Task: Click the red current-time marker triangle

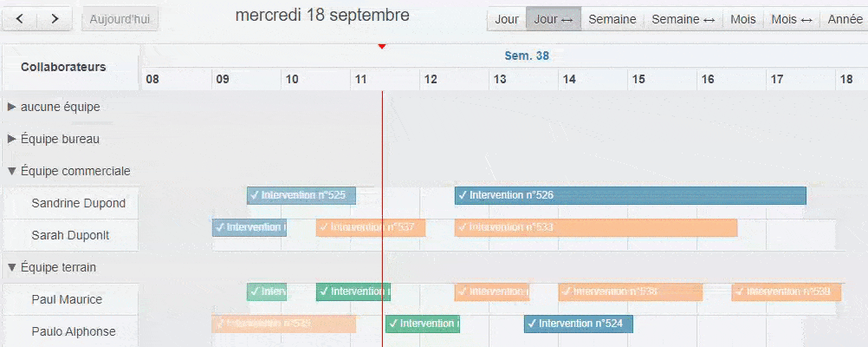Action: click(382, 47)
